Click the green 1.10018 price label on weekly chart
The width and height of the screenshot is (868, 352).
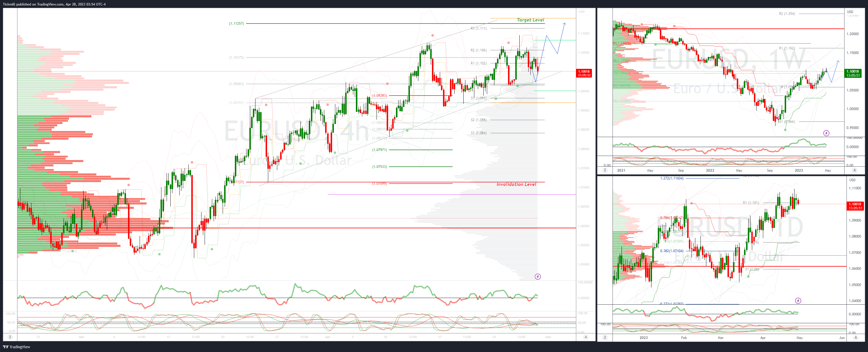pos(853,73)
